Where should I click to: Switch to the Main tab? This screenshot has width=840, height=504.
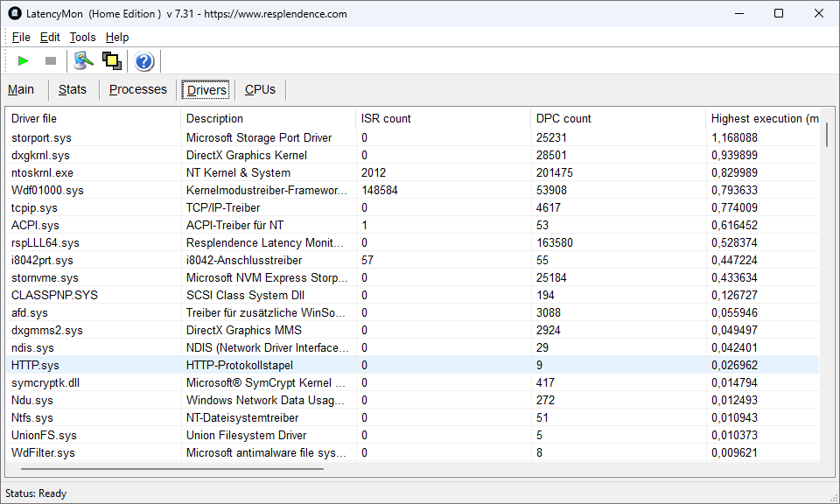click(x=21, y=89)
